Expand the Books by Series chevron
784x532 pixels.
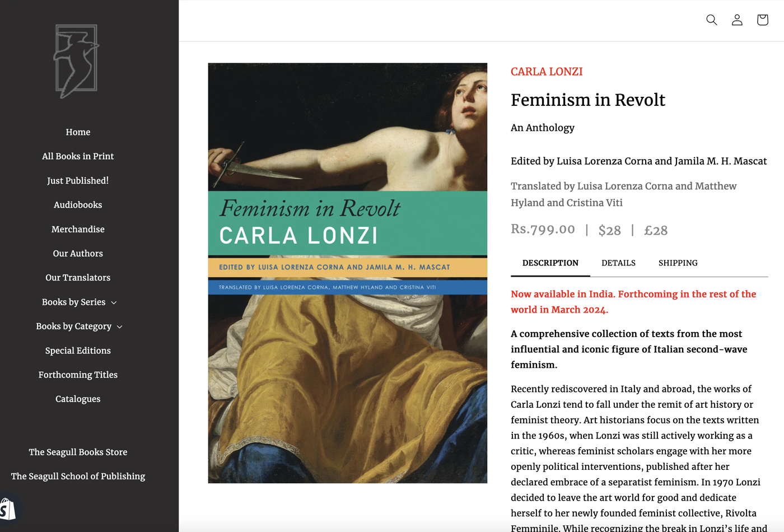[114, 302]
